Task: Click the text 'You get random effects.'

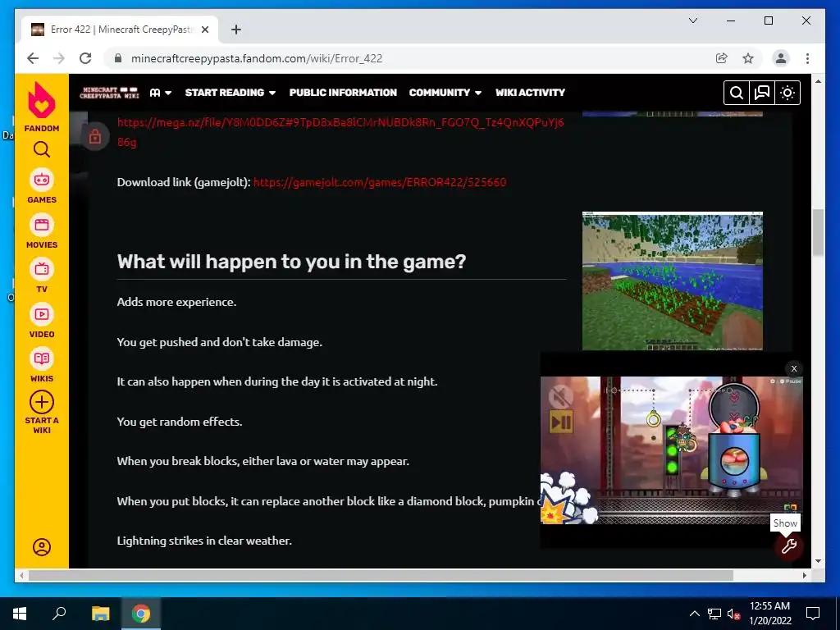Action: [x=180, y=422]
